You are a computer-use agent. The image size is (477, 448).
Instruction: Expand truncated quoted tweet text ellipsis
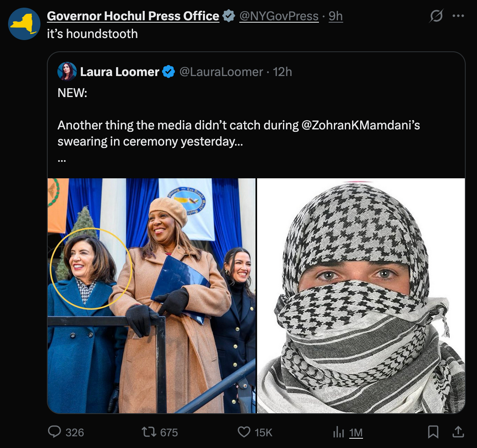[x=62, y=159]
